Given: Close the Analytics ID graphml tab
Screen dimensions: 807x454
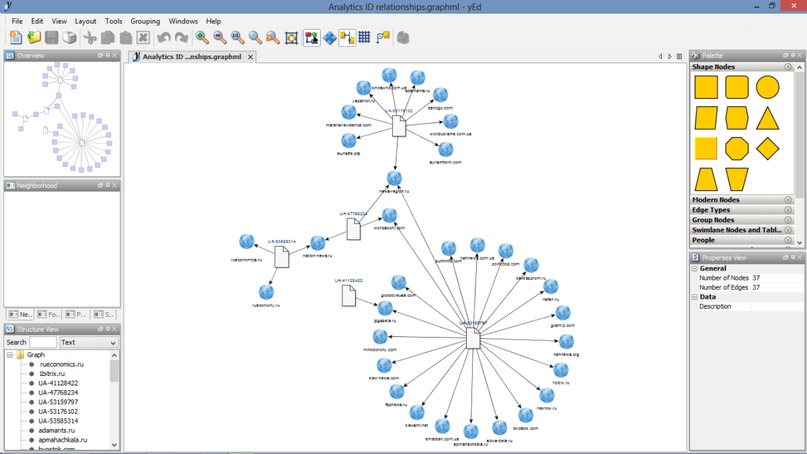Looking at the screenshot, I should (x=250, y=57).
